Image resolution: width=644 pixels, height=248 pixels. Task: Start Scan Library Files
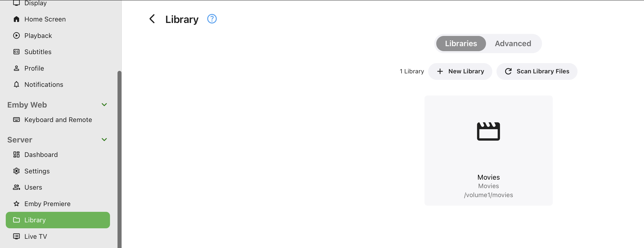click(537, 71)
